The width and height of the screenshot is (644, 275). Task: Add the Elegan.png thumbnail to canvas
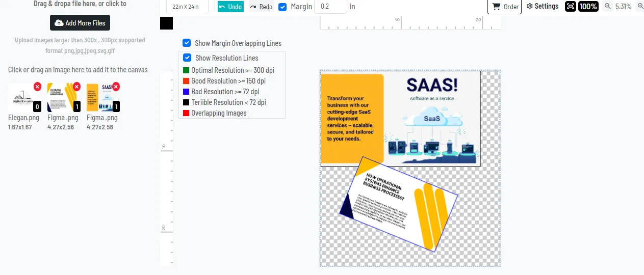coord(21,97)
